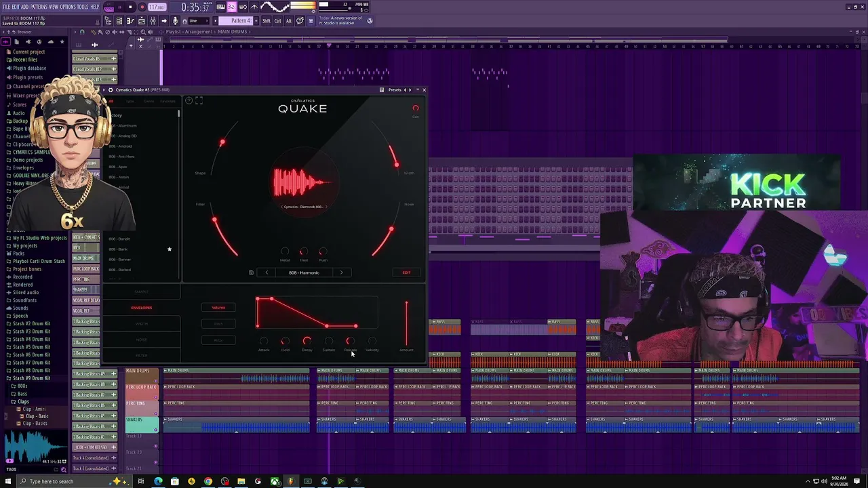Open the Line snap dropdown

coord(198,21)
